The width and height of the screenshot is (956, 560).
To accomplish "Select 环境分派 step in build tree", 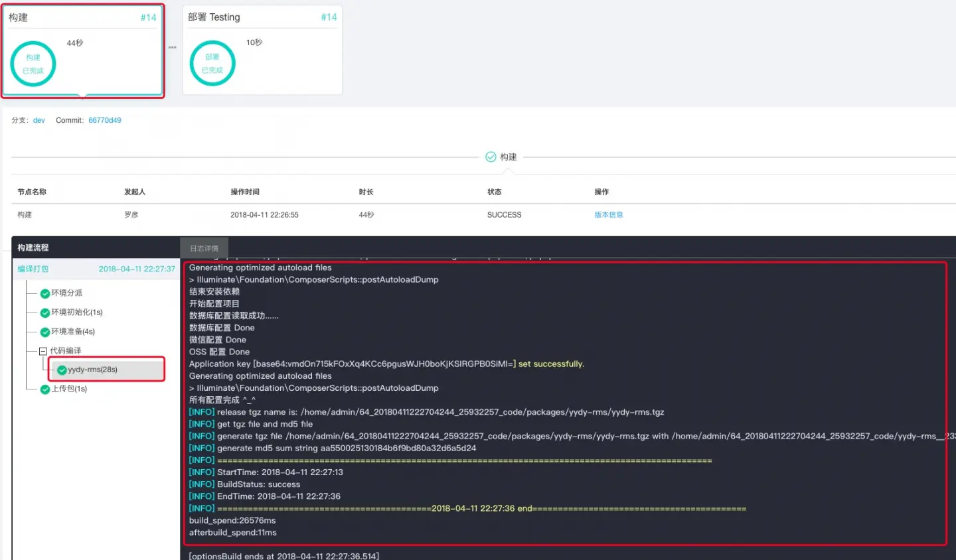I will coord(67,293).
